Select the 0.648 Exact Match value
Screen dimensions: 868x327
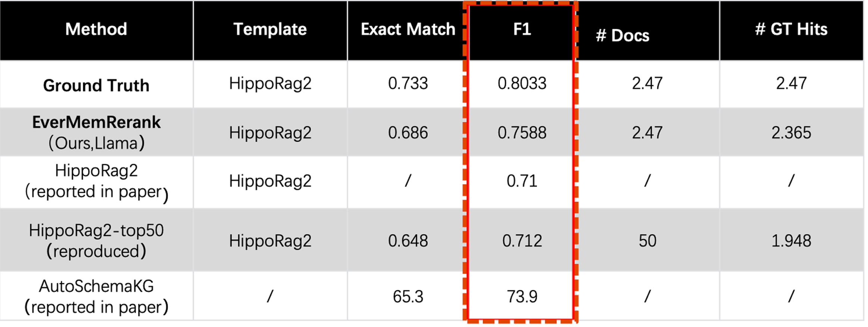(408, 241)
